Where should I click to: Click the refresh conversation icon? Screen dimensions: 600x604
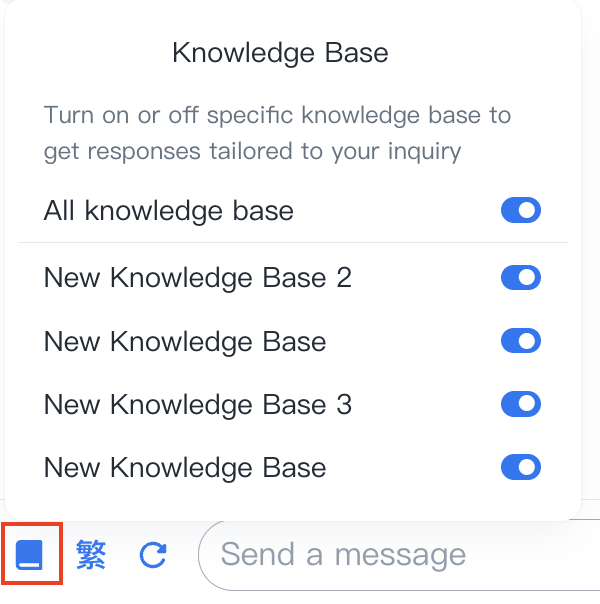coord(152,554)
